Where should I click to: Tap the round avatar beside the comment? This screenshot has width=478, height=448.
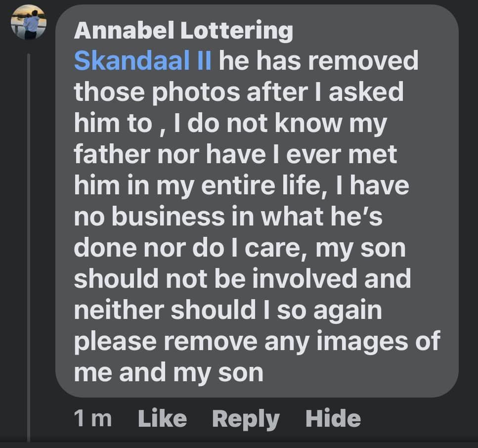29,22
